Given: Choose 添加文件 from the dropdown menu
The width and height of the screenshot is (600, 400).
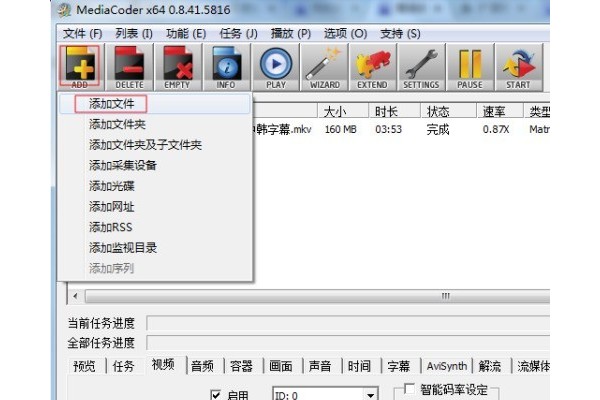Looking at the screenshot, I should click(x=155, y=104).
